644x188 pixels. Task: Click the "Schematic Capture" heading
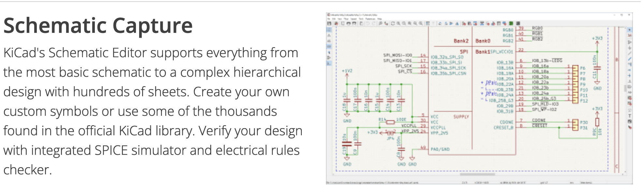98,25
